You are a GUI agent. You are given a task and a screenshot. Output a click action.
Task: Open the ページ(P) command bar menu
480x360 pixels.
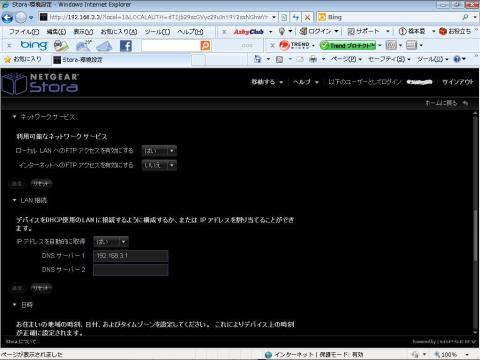tap(346, 59)
